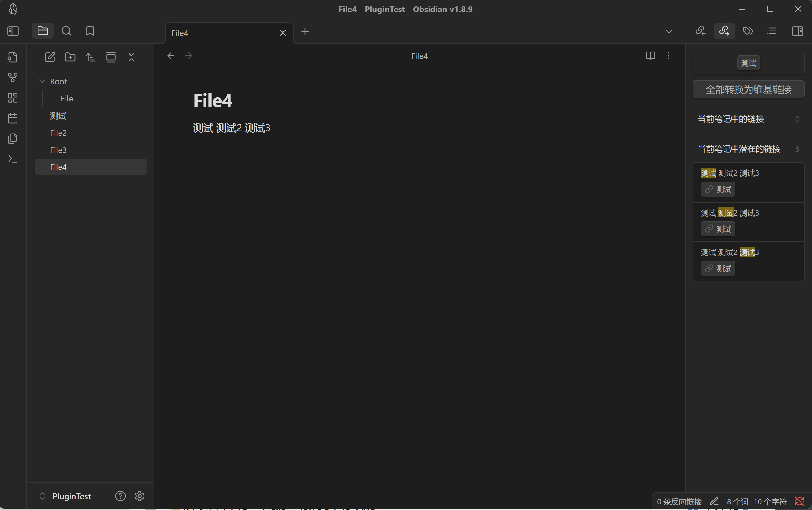812x510 pixels.
Task: Collapse the Root folder
Action: tap(43, 81)
